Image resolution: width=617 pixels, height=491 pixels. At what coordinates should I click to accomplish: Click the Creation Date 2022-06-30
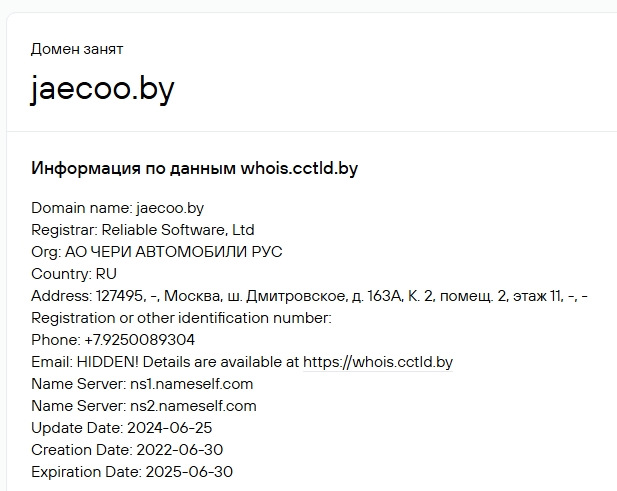(x=179, y=450)
